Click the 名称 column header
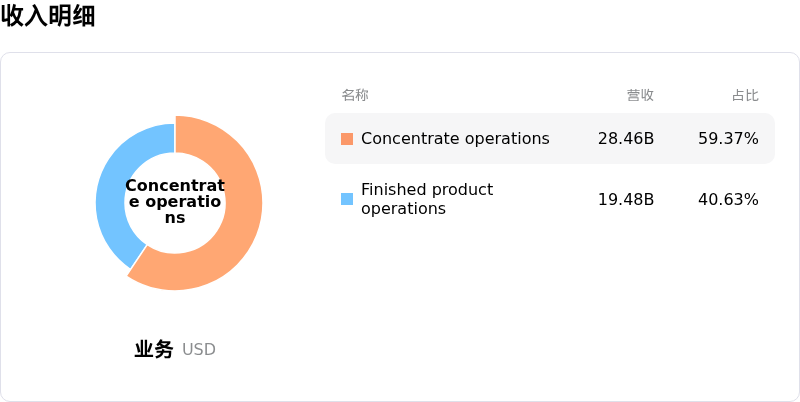The image size is (800, 402). (x=355, y=95)
